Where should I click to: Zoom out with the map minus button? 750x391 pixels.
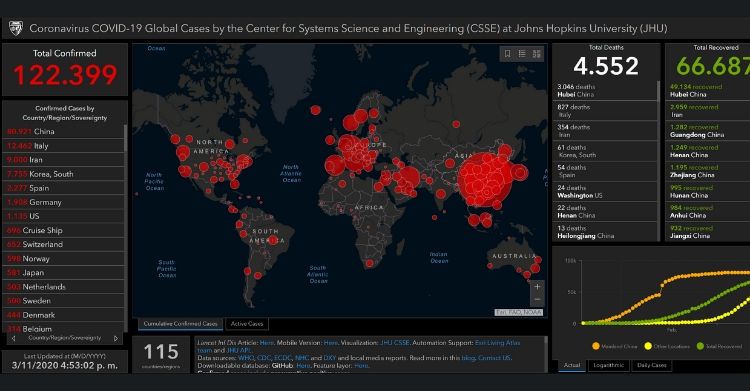coord(537,299)
